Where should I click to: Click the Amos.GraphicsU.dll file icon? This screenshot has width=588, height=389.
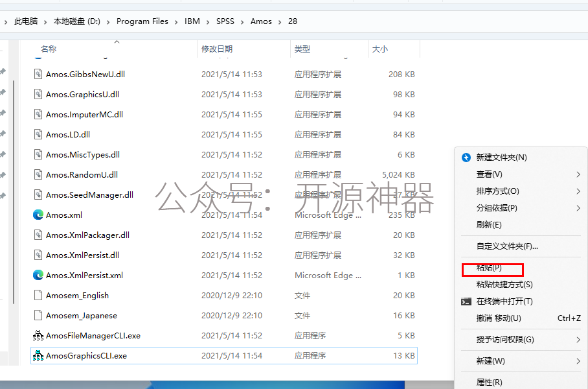38,94
